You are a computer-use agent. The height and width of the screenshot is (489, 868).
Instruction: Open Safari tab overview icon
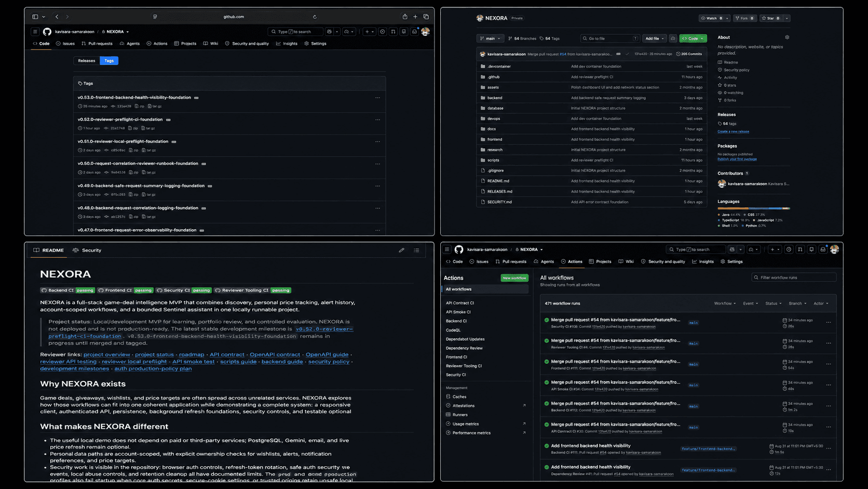pos(426,17)
